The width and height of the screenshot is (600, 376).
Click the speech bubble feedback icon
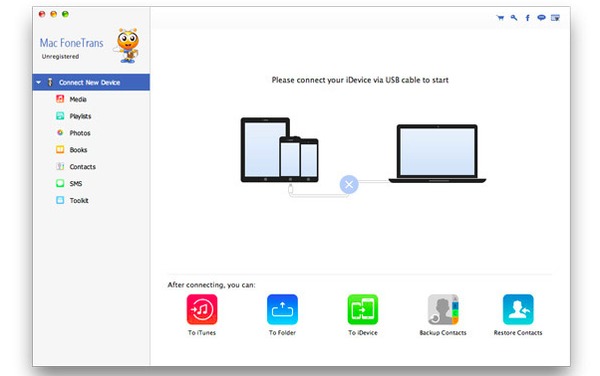tap(541, 18)
